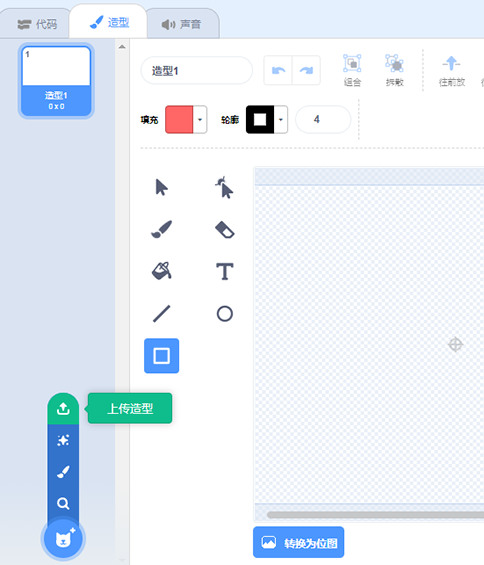484x565 pixels.
Task: Click the black outline color swatch
Action: pyautogui.click(x=260, y=119)
